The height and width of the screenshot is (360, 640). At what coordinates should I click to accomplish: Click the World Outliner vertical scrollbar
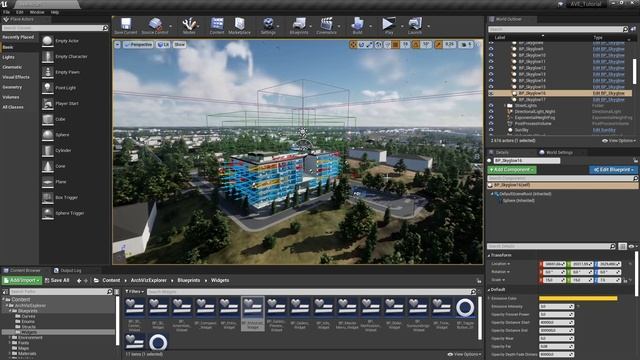pos(634,71)
